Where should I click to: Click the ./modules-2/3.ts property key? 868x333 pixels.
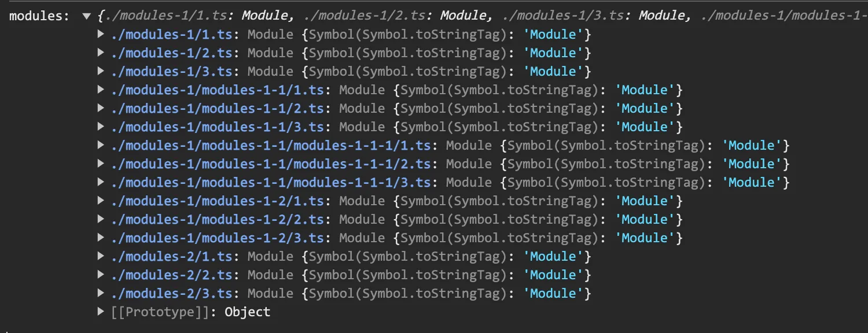pyautogui.click(x=171, y=294)
